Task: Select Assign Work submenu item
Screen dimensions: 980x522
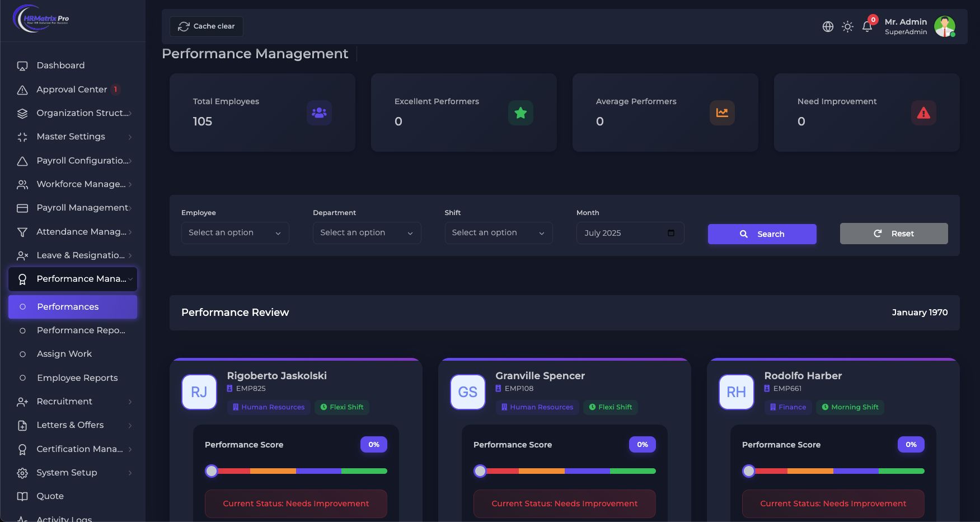Action: [64, 354]
